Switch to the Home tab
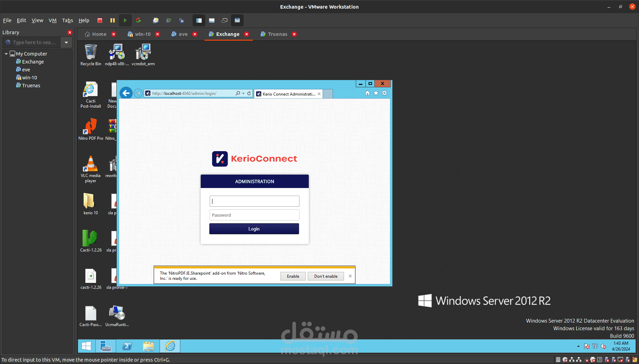 click(96, 34)
